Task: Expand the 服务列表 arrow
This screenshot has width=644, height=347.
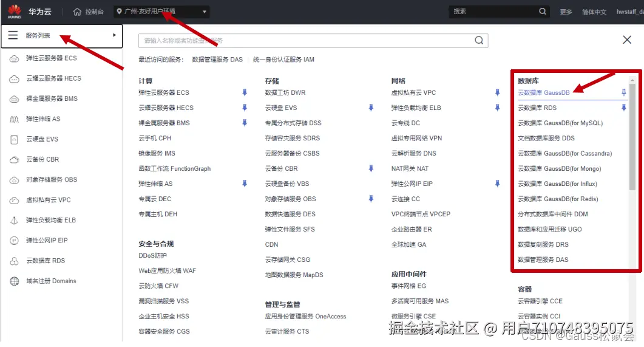Action: pos(114,35)
